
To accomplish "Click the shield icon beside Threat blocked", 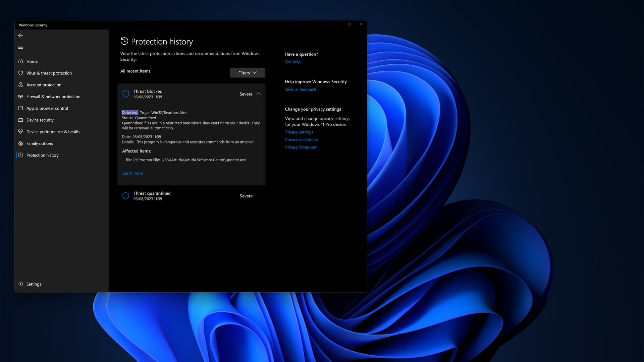I will click(126, 94).
